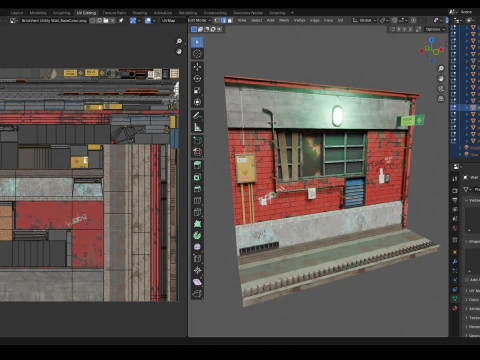The width and height of the screenshot is (480, 360).
Task: Open the Options dropdown in viewport
Action: [435, 29]
